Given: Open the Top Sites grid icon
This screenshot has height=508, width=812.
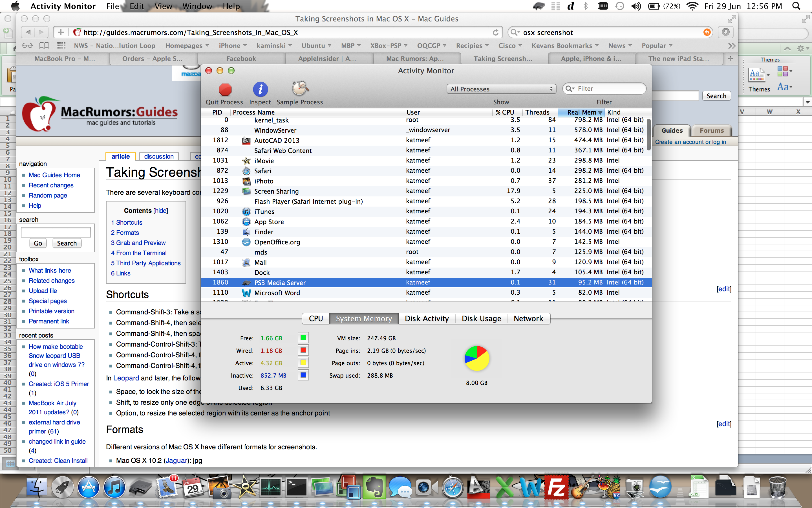Looking at the screenshot, I should coord(61,45).
